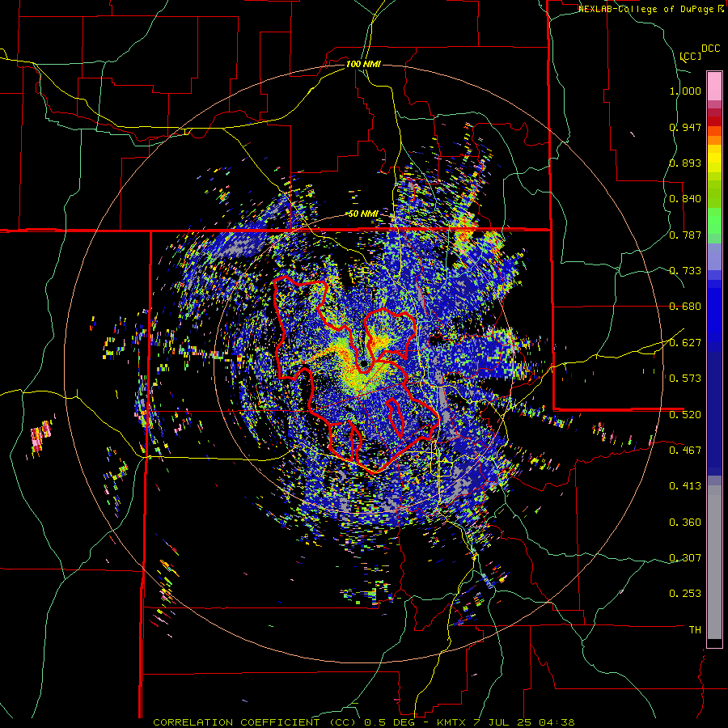Select the 0.307 scale value
The width and height of the screenshot is (728, 728).
point(685,558)
